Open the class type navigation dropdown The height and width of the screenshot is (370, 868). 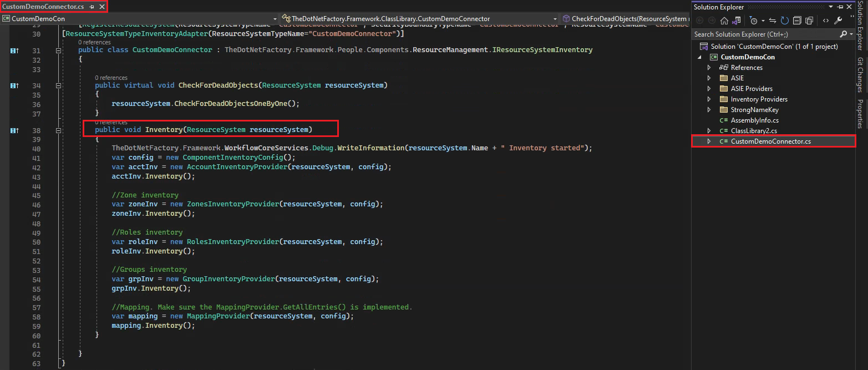[555, 18]
